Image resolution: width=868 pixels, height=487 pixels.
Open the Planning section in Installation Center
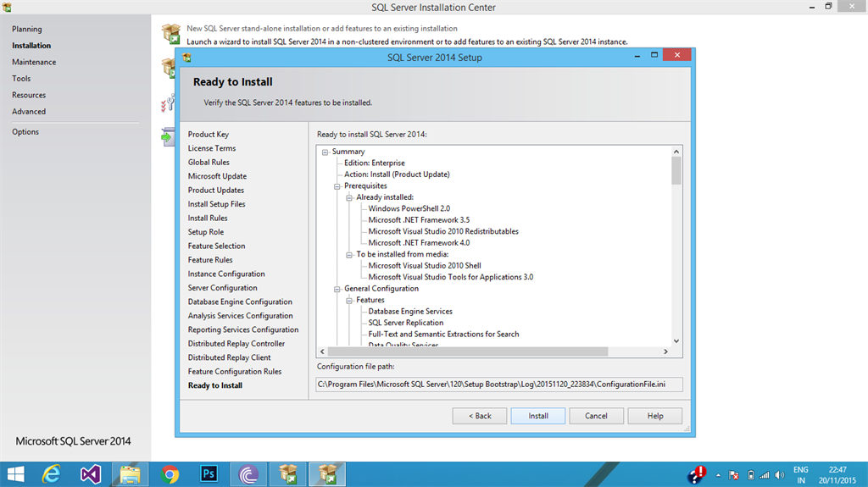(26, 29)
